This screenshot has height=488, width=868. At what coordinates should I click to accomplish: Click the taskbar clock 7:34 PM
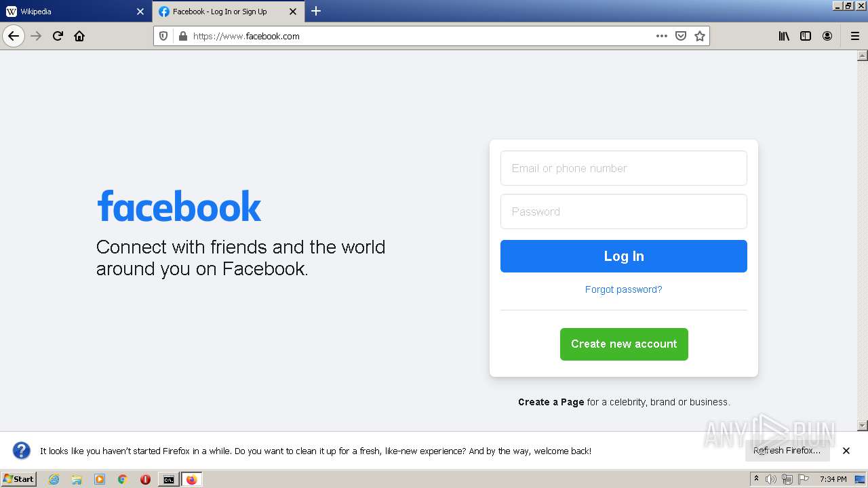point(833,479)
